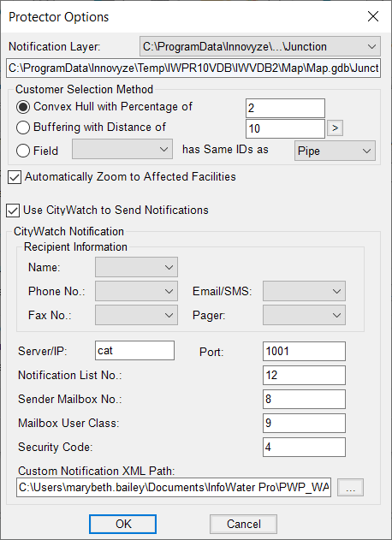Cancel the Protector Options dialog
Image resolution: width=392 pixels, height=540 pixels.
(x=243, y=524)
